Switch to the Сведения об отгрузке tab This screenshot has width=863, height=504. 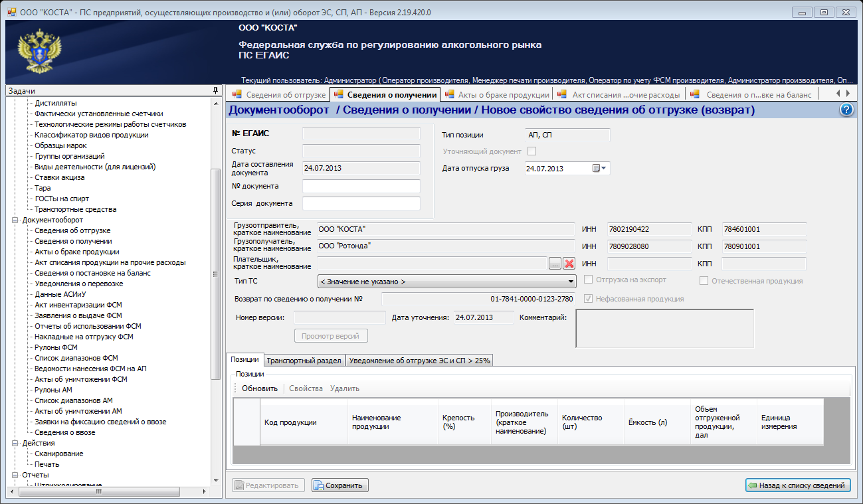(x=278, y=95)
